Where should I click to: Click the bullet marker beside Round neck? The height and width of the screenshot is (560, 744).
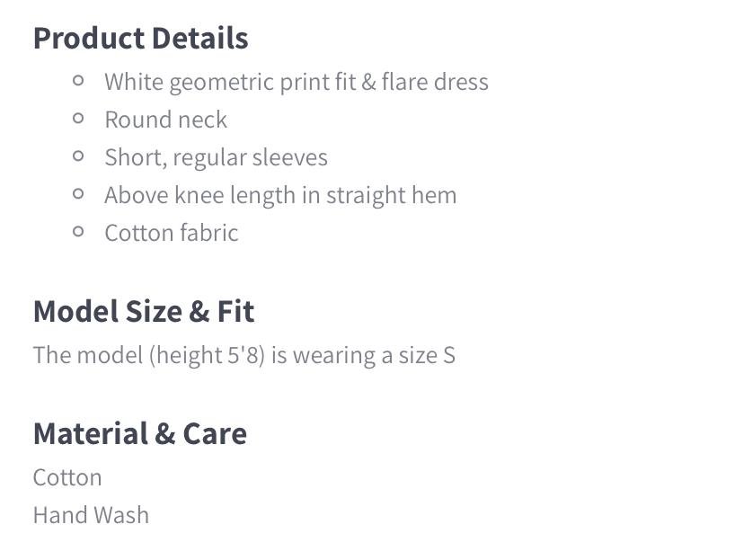tap(79, 119)
